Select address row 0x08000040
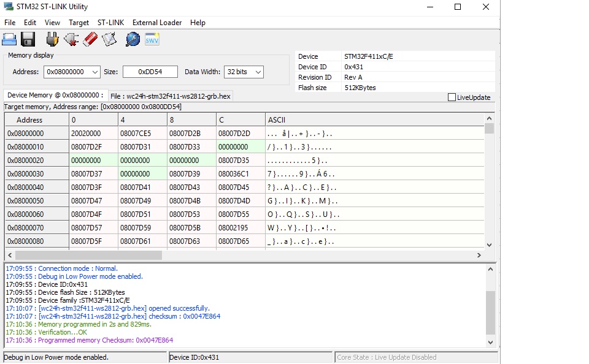The height and width of the screenshot is (364, 589). [37, 188]
